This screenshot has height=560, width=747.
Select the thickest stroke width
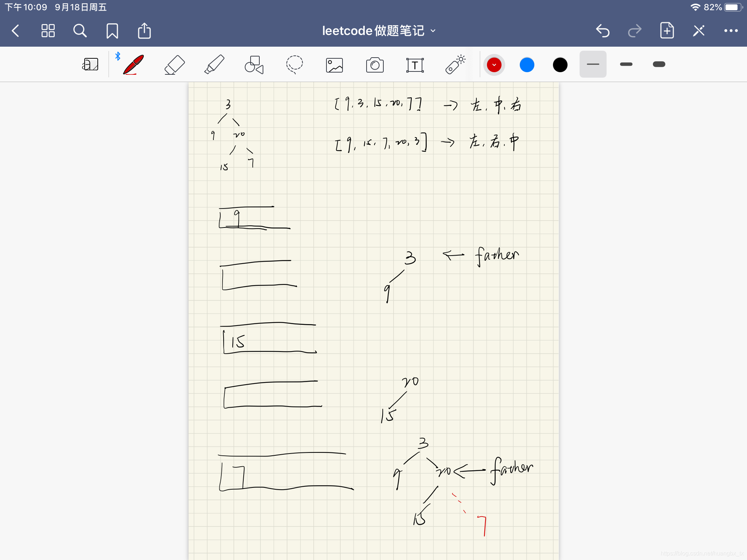pos(659,64)
